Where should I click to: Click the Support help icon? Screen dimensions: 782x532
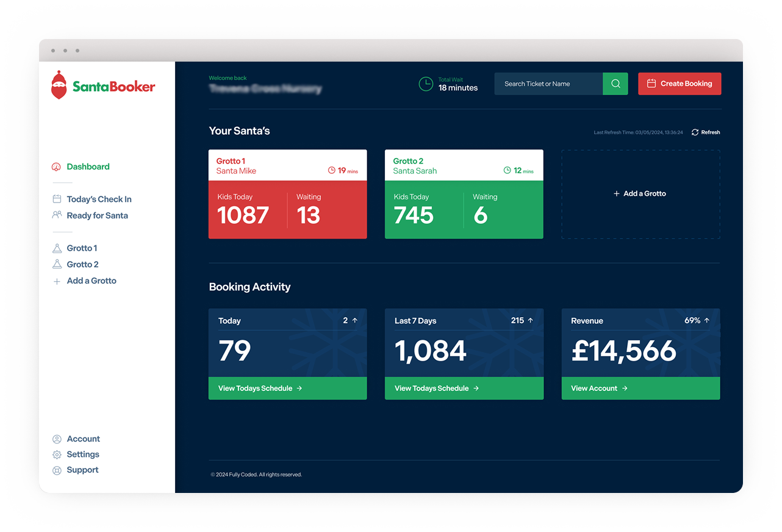coord(56,470)
